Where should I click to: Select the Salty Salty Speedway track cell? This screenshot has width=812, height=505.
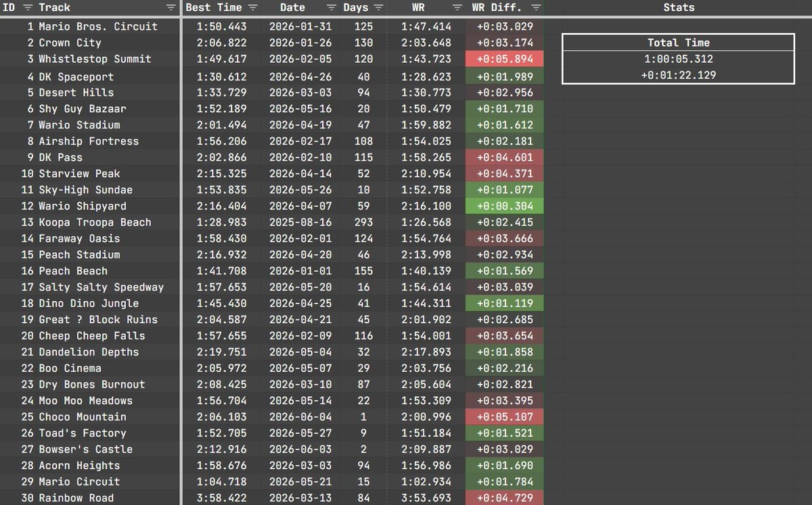click(108, 287)
